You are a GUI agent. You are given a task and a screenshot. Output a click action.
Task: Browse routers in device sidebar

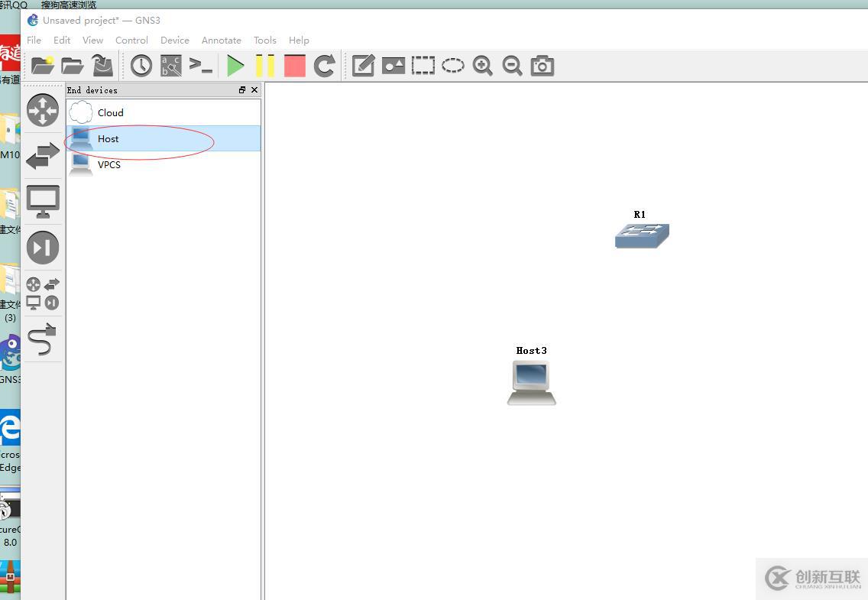coord(43,110)
